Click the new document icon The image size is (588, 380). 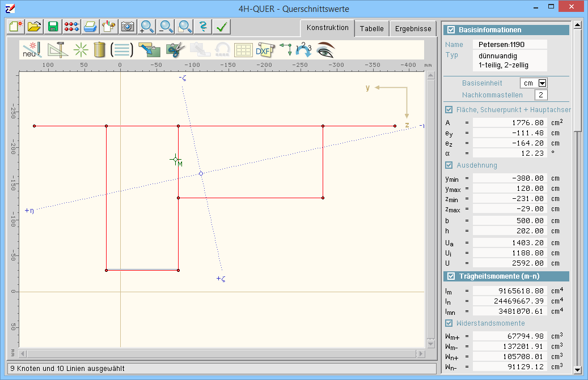(16, 26)
